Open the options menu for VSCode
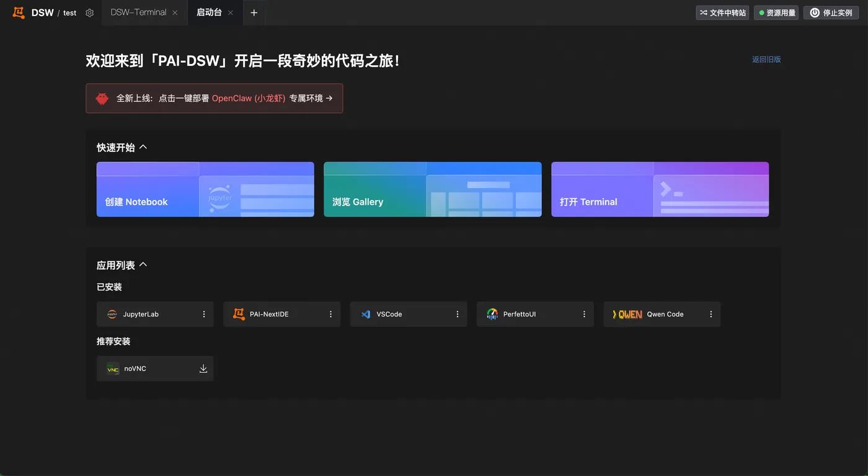The width and height of the screenshot is (868, 476). [457, 314]
